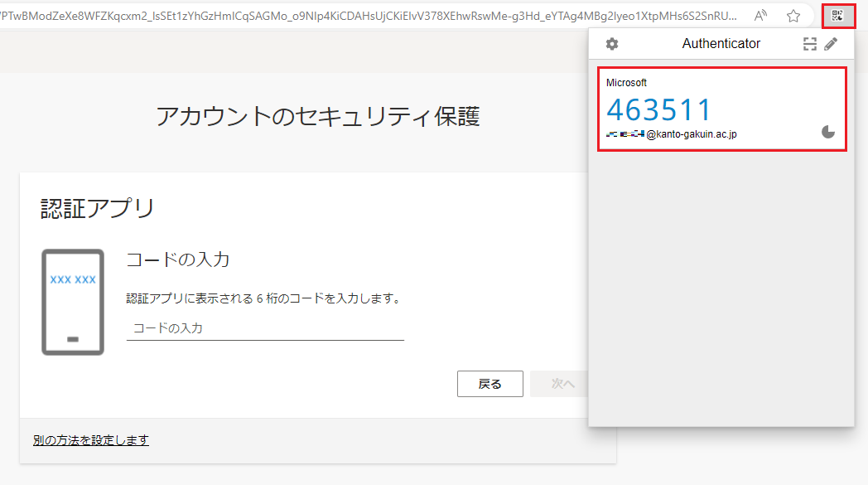Click the countdown timer pie icon
The width and height of the screenshot is (868, 485).
(x=827, y=132)
